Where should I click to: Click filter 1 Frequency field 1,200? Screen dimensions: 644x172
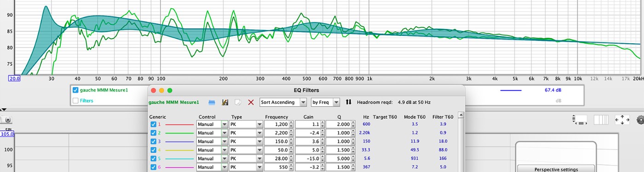click(x=277, y=124)
